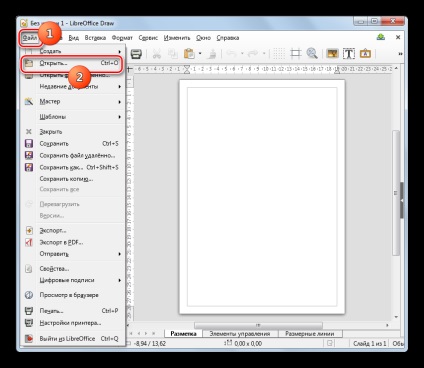This screenshot has height=368, width=424.
Task: Toggle the grid display icon
Action: [279, 53]
